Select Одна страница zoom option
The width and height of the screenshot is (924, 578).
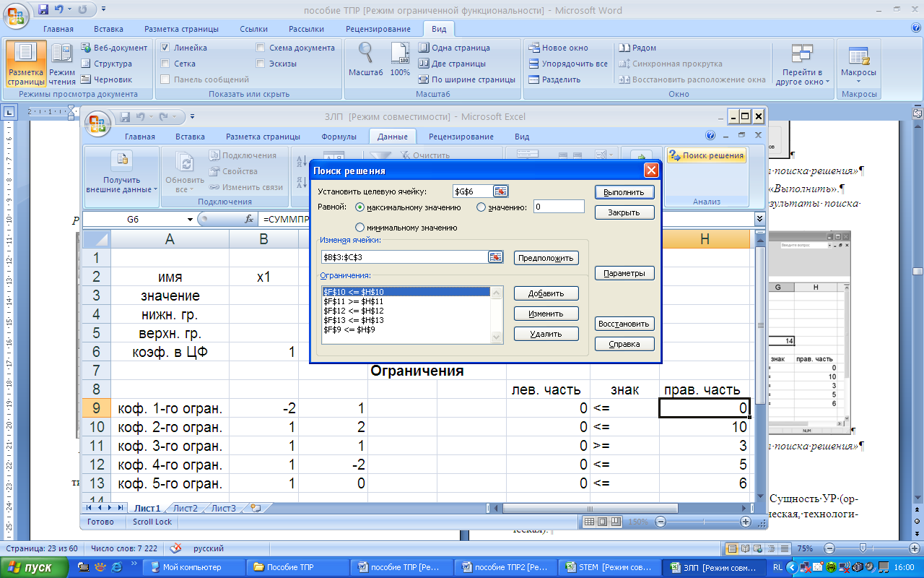click(x=454, y=48)
